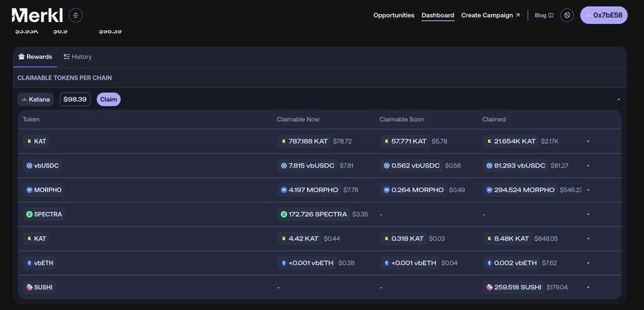The image size is (644, 310).
Task: Click the Merkl logo
Action: [x=37, y=15]
